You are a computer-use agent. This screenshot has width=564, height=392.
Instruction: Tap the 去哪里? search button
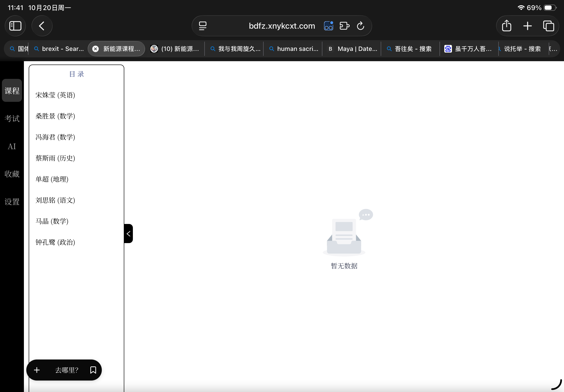pos(66,370)
